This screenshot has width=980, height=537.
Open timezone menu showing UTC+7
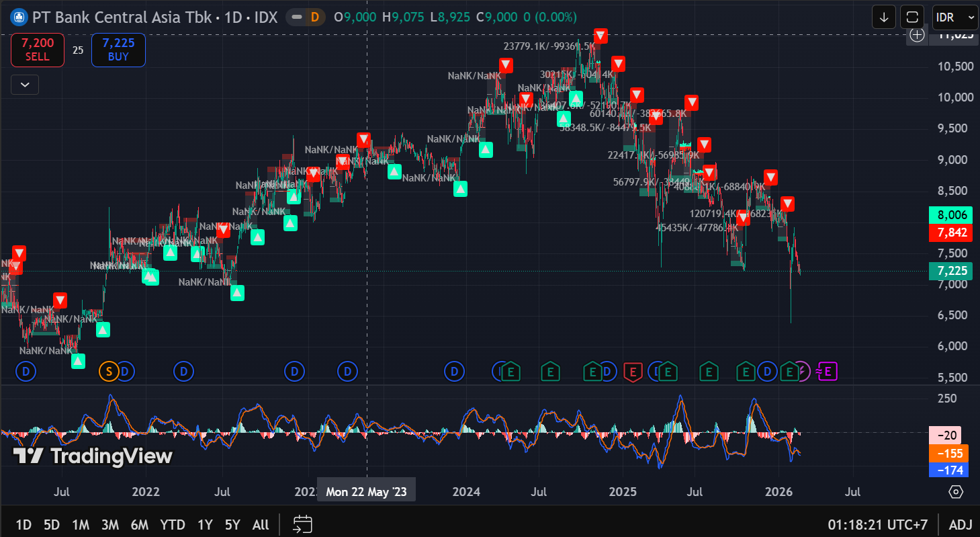click(x=878, y=525)
